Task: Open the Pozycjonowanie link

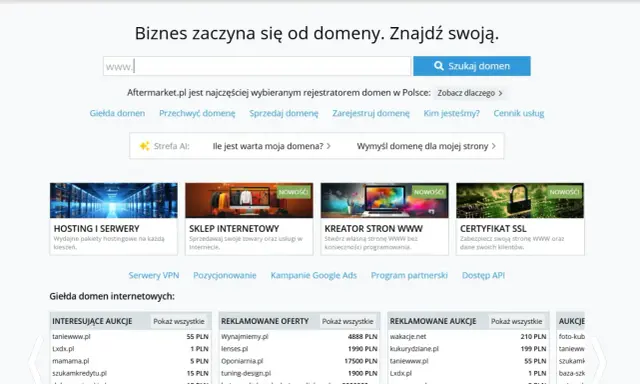Action: (x=225, y=275)
